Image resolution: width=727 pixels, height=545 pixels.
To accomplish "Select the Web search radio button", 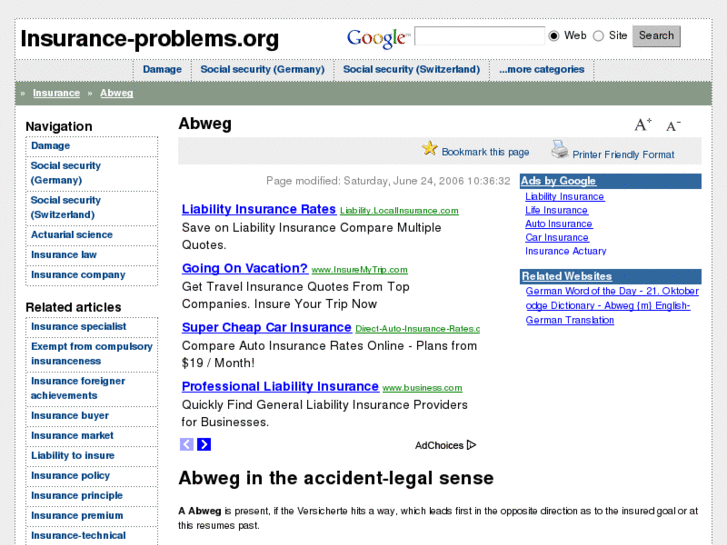I will point(554,36).
